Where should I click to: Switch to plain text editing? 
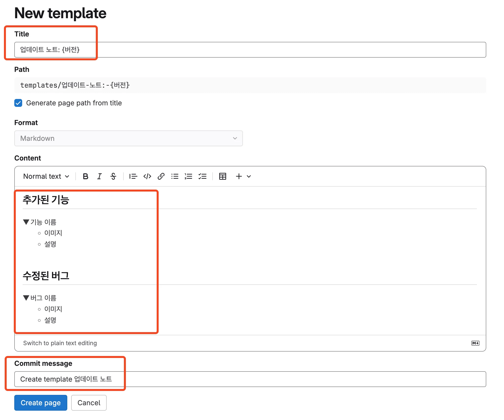60,343
